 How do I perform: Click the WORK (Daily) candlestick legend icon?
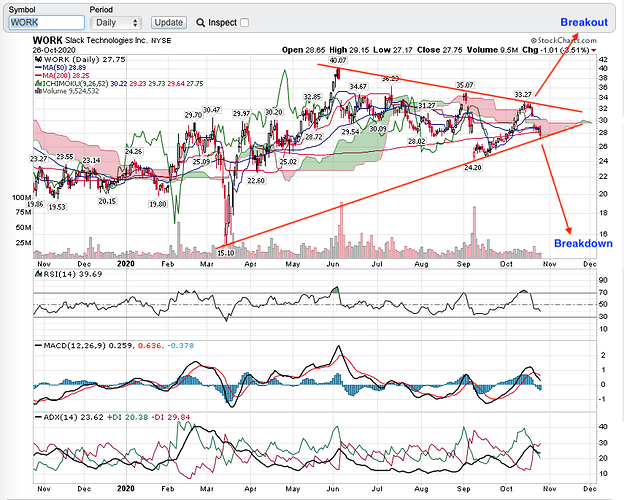coord(39,59)
